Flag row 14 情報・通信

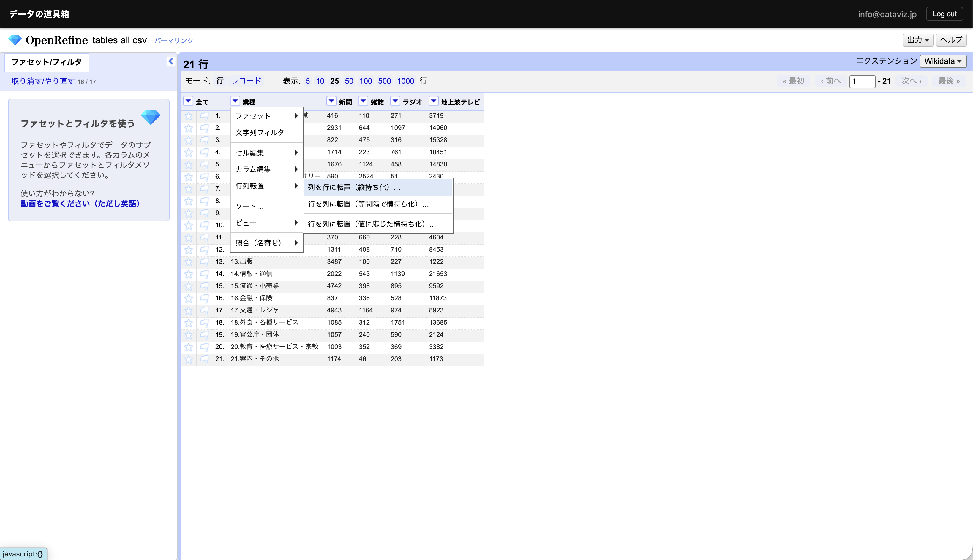204,274
